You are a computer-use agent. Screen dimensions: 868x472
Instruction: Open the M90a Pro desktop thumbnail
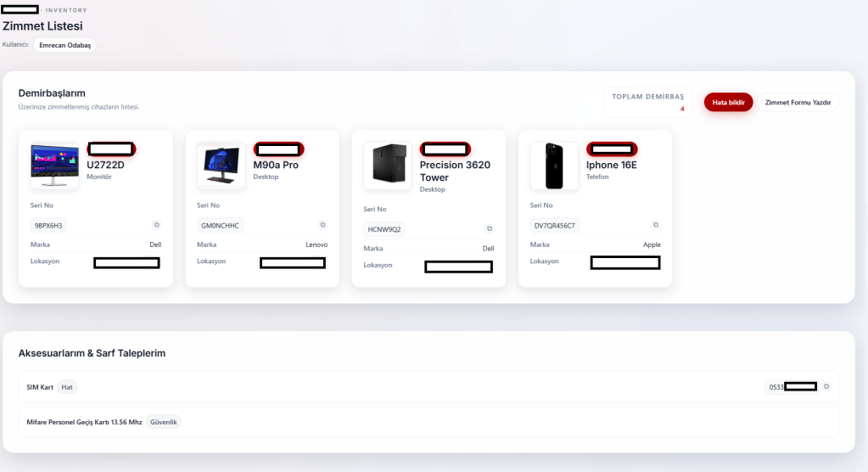tap(221, 165)
